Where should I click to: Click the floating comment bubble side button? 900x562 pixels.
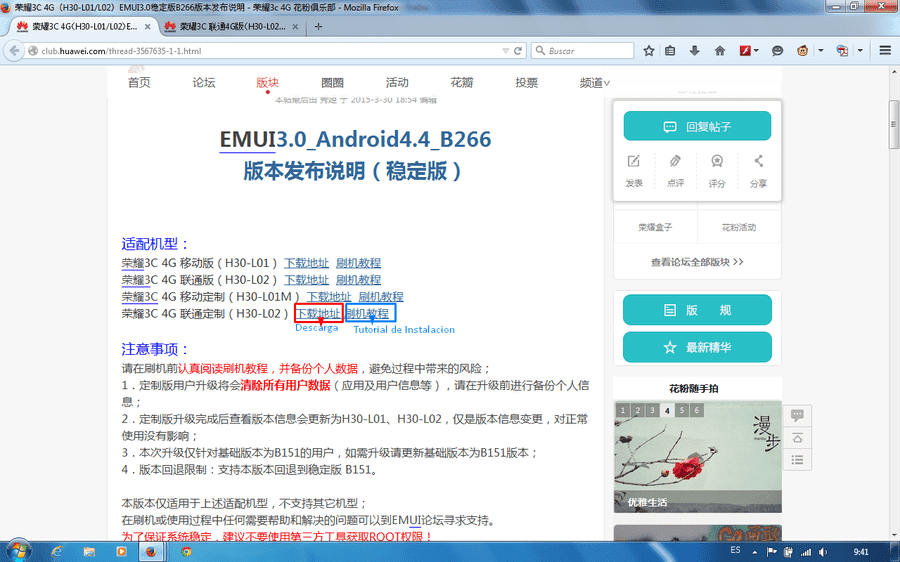click(x=797, y=415)
